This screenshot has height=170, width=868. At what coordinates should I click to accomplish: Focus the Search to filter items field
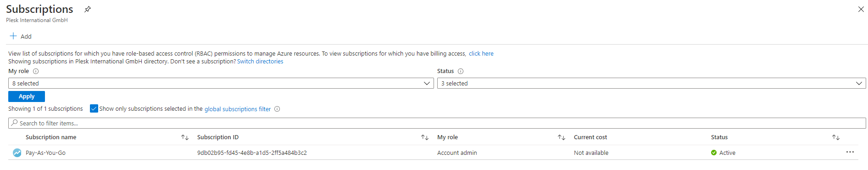437,123
